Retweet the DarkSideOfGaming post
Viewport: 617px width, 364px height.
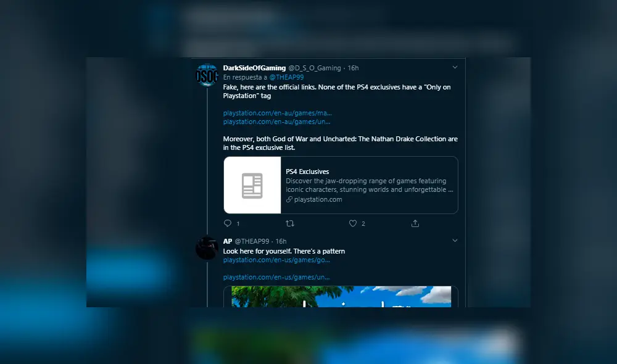point(290,223)
